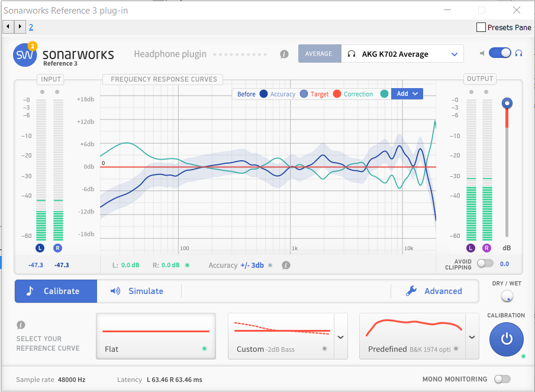535x392 pixels.
Task: Toggle the Accuracy curve visibility
Action: pos(304,94)
